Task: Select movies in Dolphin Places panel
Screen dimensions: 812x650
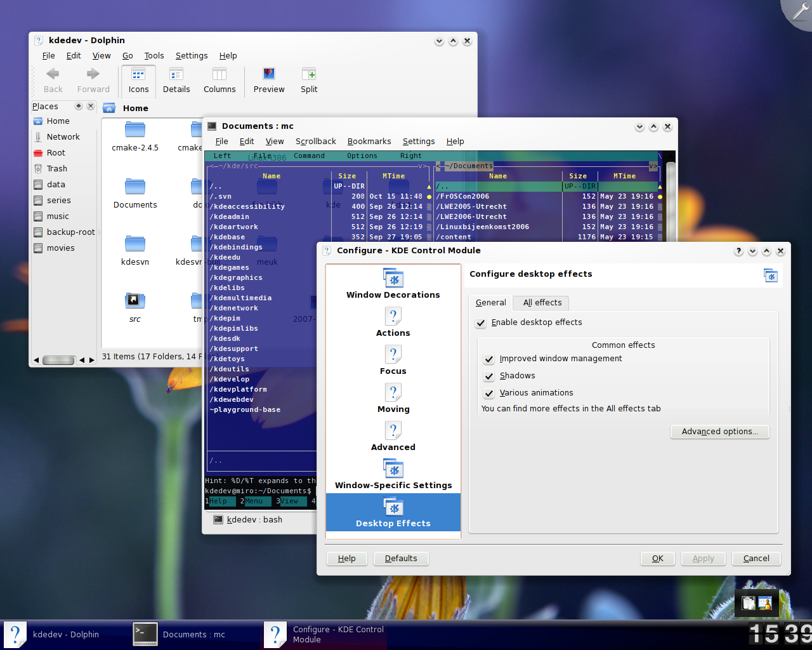Action: pyautogui.click(x=60, y=248)
